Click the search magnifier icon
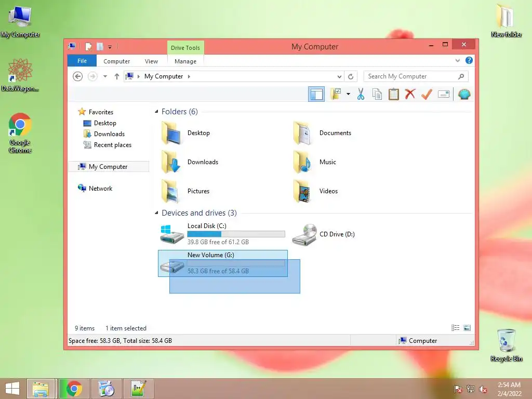Screen dimensions: 532x399 [461, 76]
